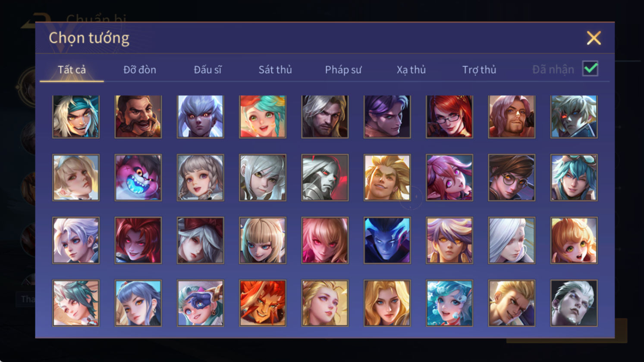Pick the teal-haired hero wearing goggles
The width and height of the screenshot is (644, 362).
tap(574, 178)
